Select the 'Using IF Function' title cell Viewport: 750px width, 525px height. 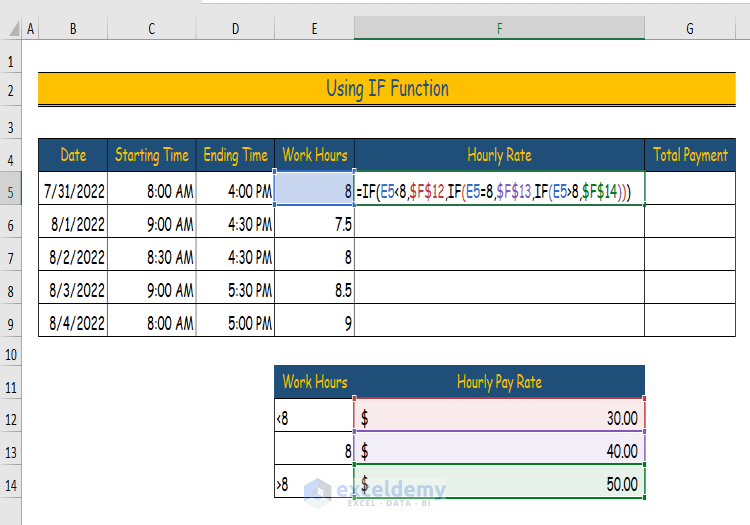pyautogui.click(x=387, y=89)
